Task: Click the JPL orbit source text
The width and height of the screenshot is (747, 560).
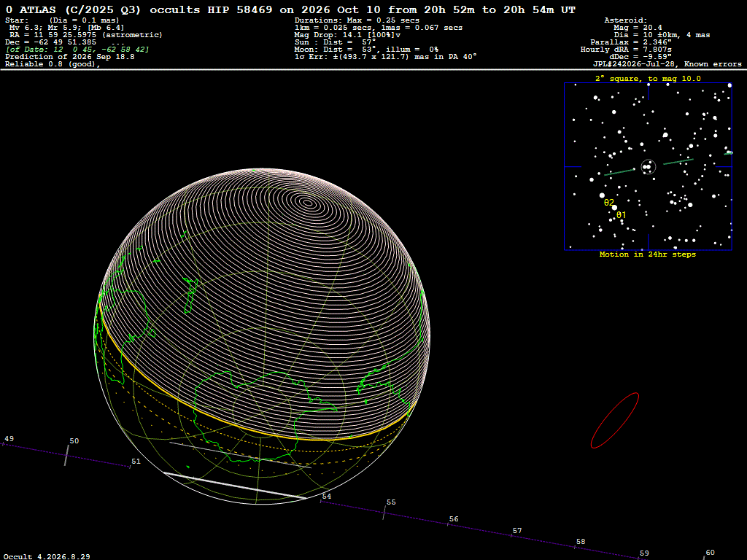Action: tap(667, 64)
